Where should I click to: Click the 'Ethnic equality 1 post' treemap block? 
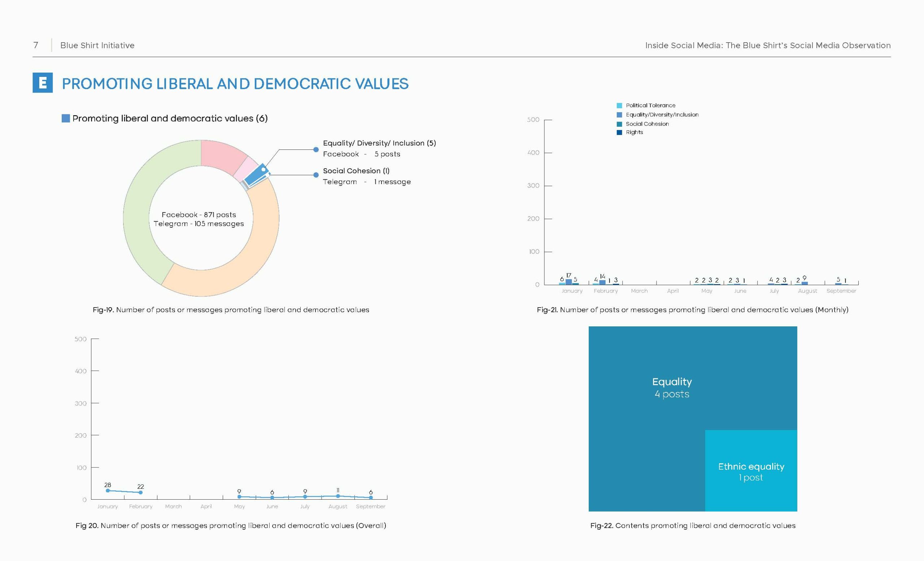click(751, 471)
